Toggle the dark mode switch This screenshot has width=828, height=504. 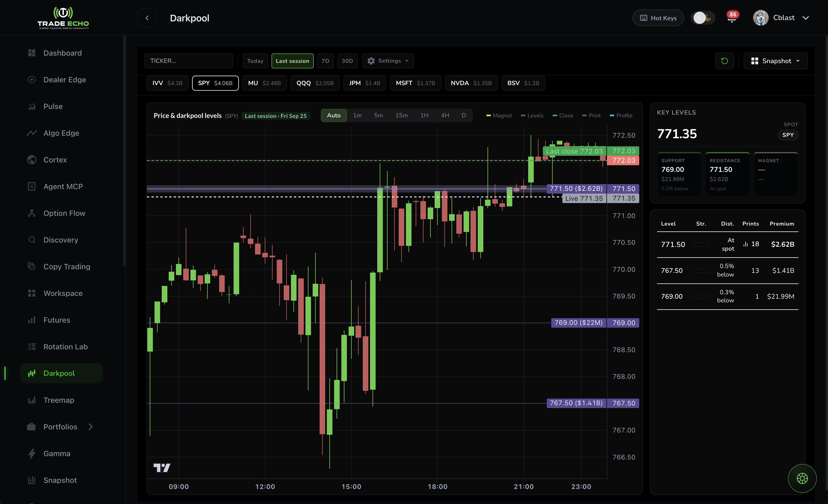tap(703, 18)
